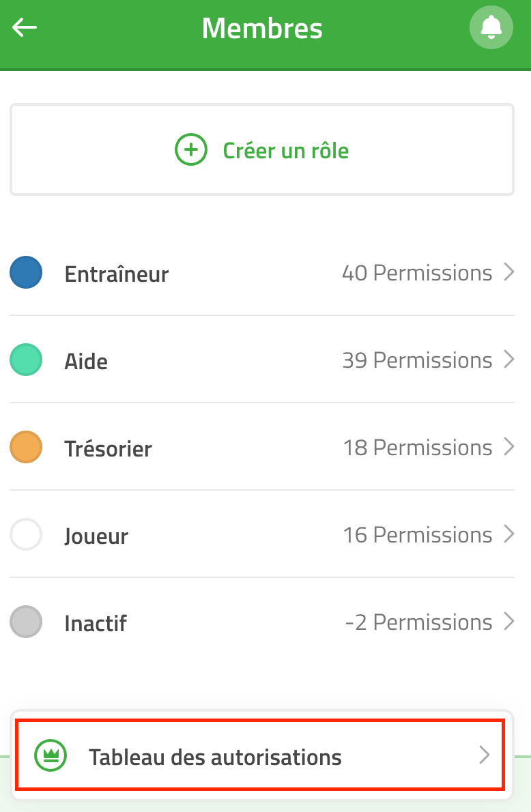Go back using the arrow icon

(x=25, y=27)
